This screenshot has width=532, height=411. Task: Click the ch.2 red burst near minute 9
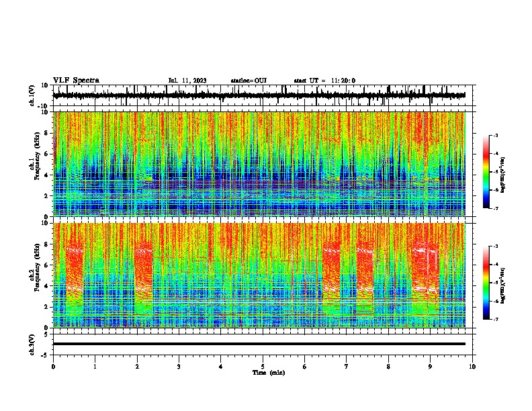click(425, 271)
